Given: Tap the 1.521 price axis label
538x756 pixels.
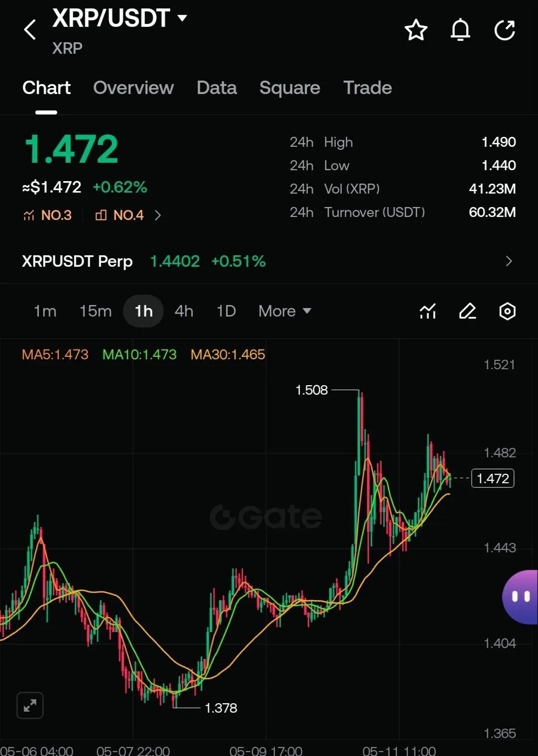Looking at the screenshot, I should click(x=500, y=365).
